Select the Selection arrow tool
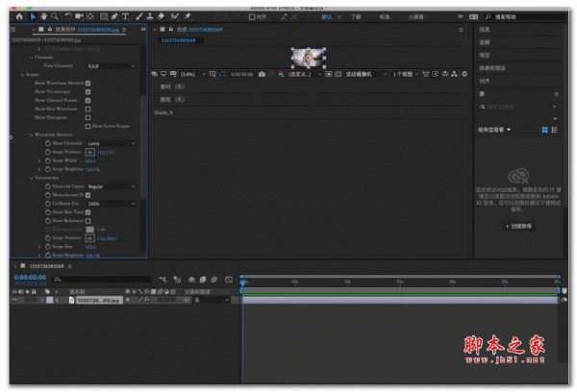The height and width of the screenshot is (392, 577). point(33,16)
